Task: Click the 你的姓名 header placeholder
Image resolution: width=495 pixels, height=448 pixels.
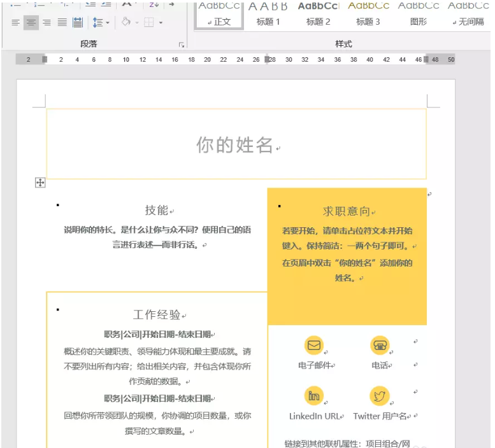Action: click(234, 145)
